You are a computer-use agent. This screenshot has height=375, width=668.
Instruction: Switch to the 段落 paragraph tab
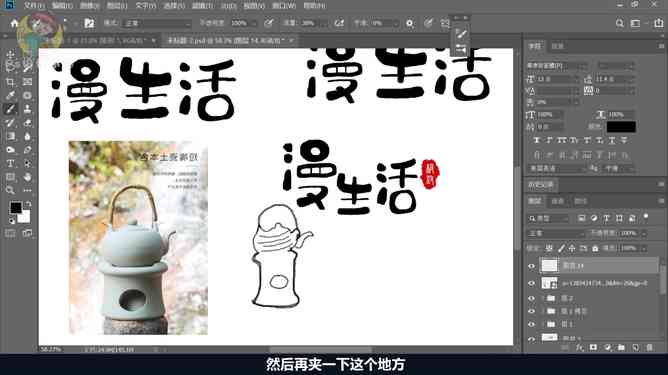point(557,46)
